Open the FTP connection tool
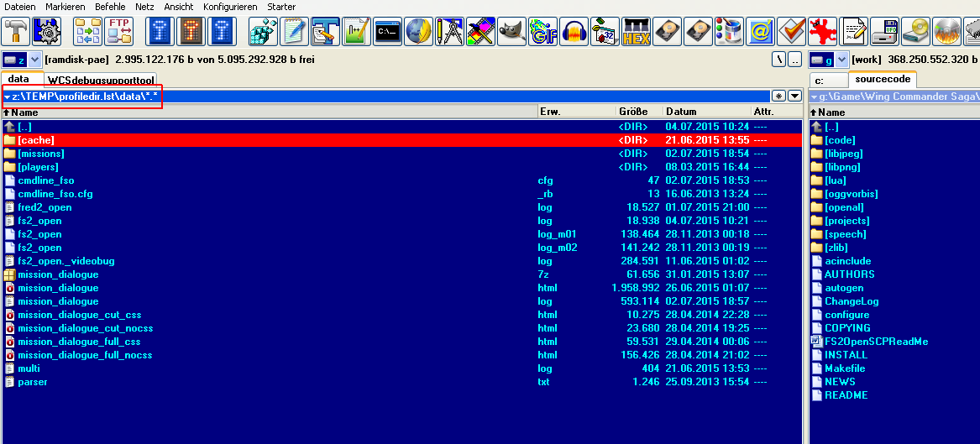Image resolution: width=980 pixels, height=444 pixels. click(x=120, y=32)
